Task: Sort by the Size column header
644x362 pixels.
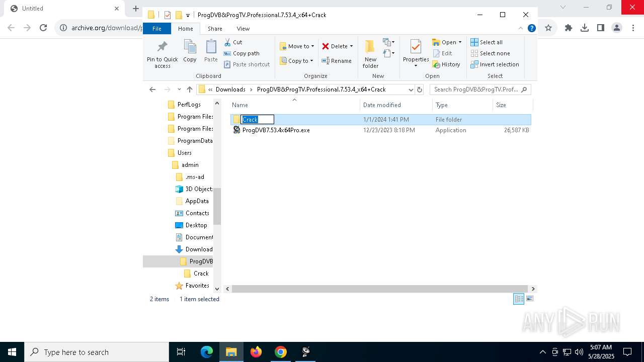Action: (x=512, y=105)
